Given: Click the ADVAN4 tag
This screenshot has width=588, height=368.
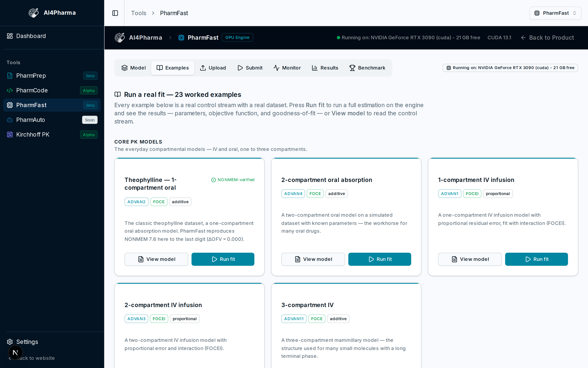Looking at the screenshot, I should pos(293,194).
